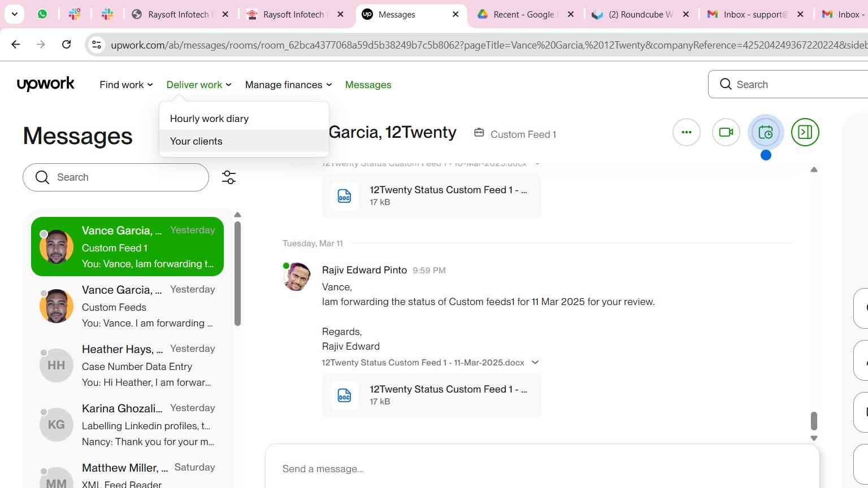Go back with browser back arrow

[16, 44]
